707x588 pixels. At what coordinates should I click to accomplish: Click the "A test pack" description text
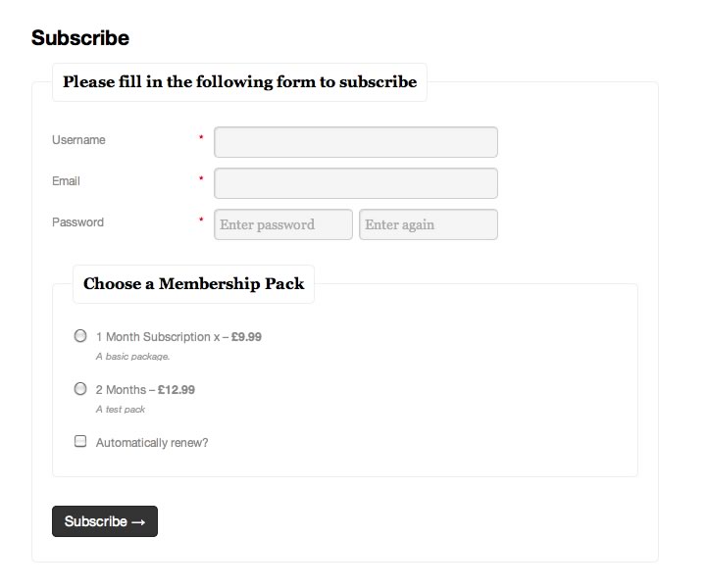121,410
